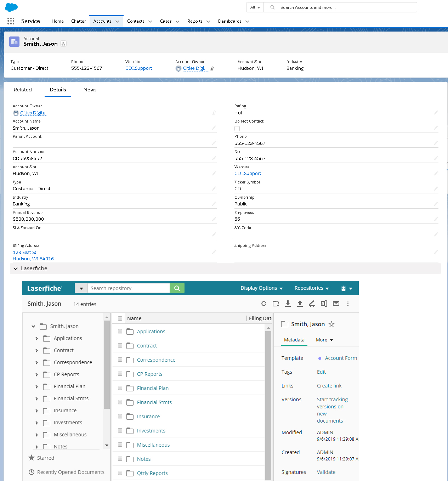Open Starred items in Laserfiche

tap(41, 458)
